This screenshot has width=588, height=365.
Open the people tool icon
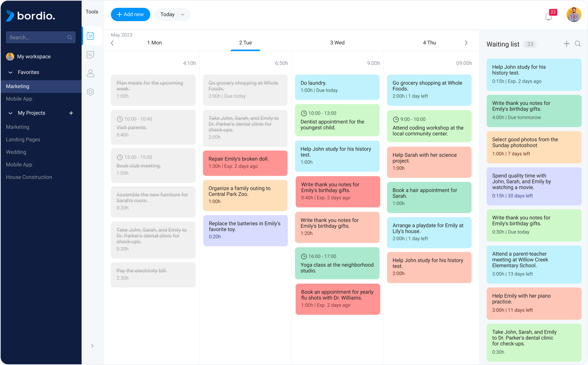coord(91,73)
